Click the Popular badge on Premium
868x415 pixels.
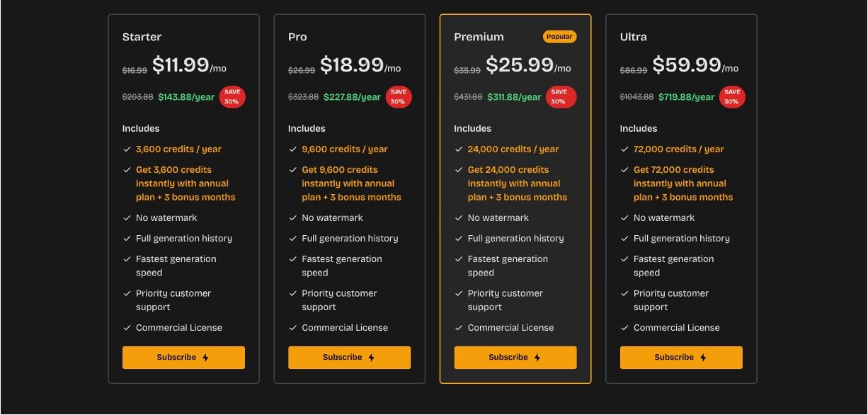pos(559,37)
